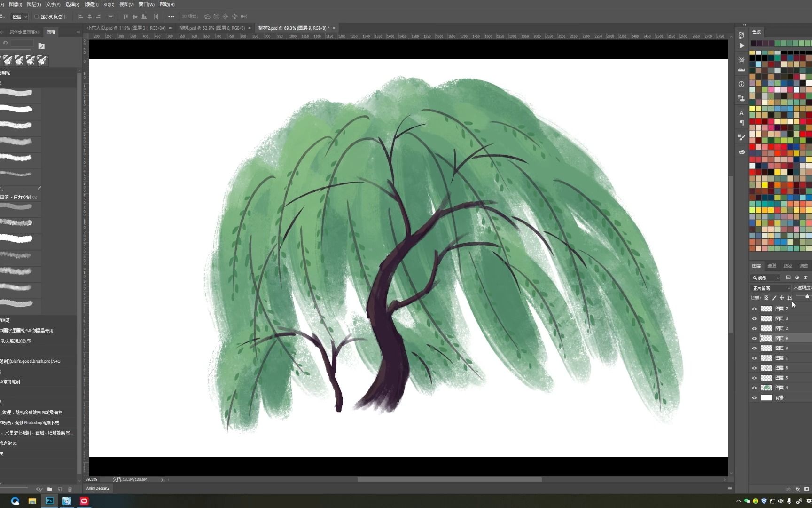This screenshot has width=812, height=508.
Task: Open the 灵华水墨画笔8.0 panel tab
Action: coord(24,32)
